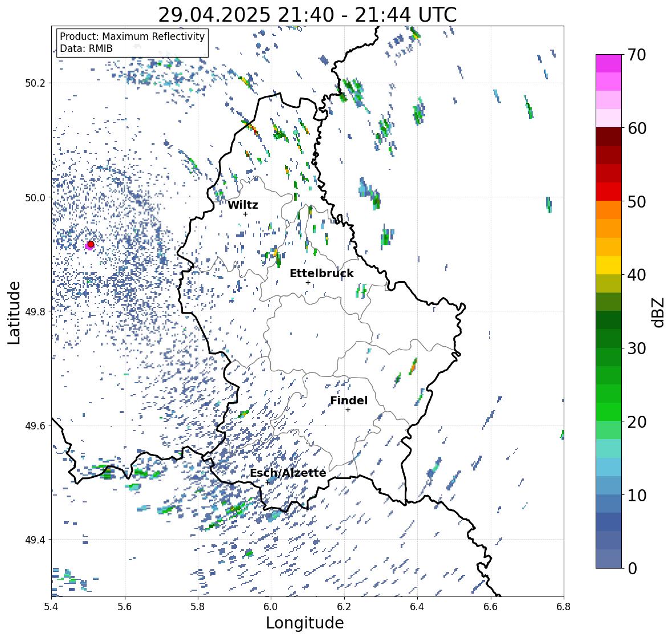
Task: Click the plot title with date and time
Action: point(307,15)
